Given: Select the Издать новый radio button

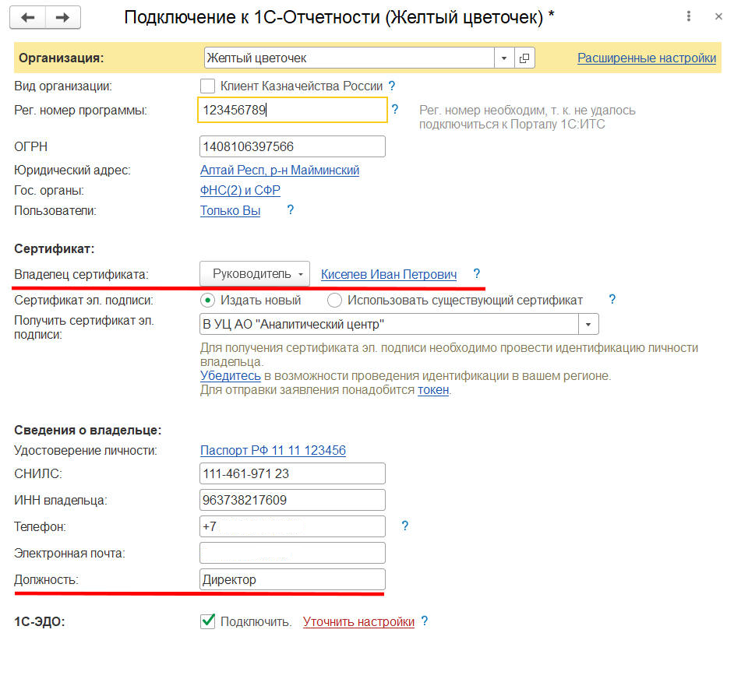Looking at the screenshot, I should coord(208,300).
